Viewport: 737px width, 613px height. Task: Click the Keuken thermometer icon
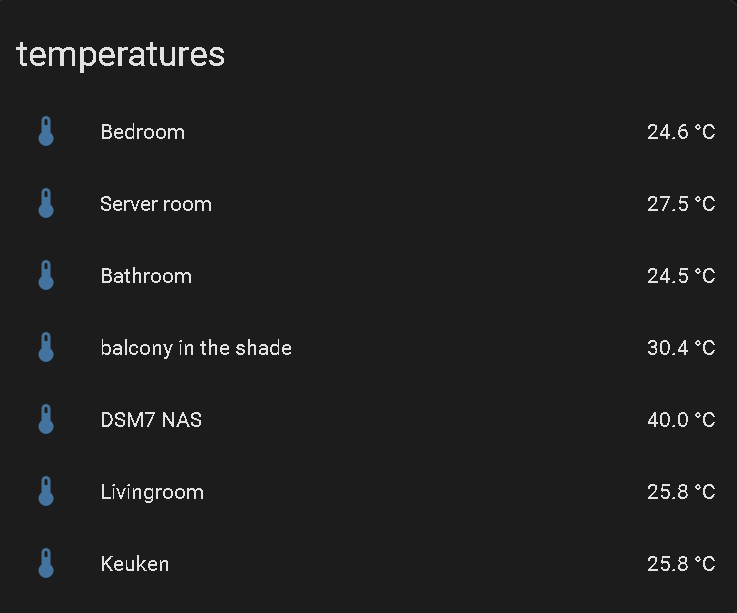click(x=46, y=563)
